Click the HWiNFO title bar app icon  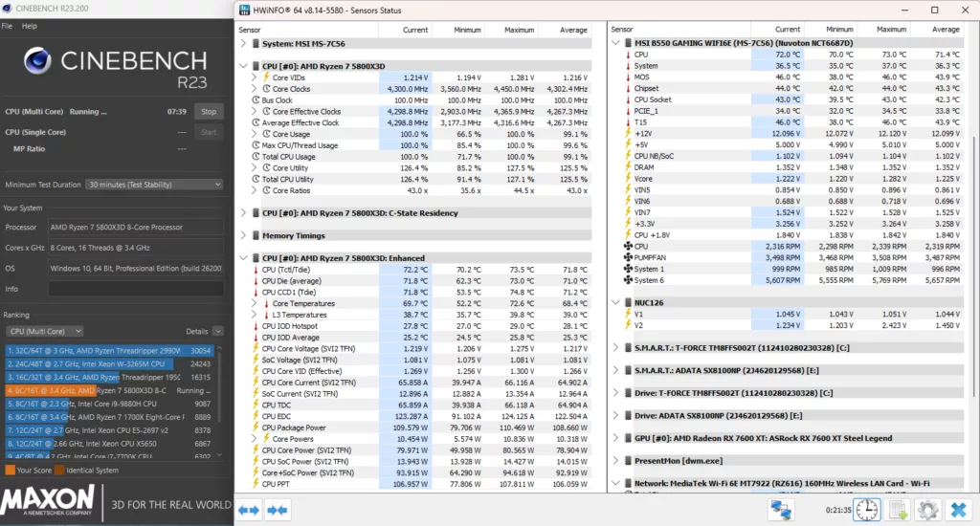tap(244, 10)
